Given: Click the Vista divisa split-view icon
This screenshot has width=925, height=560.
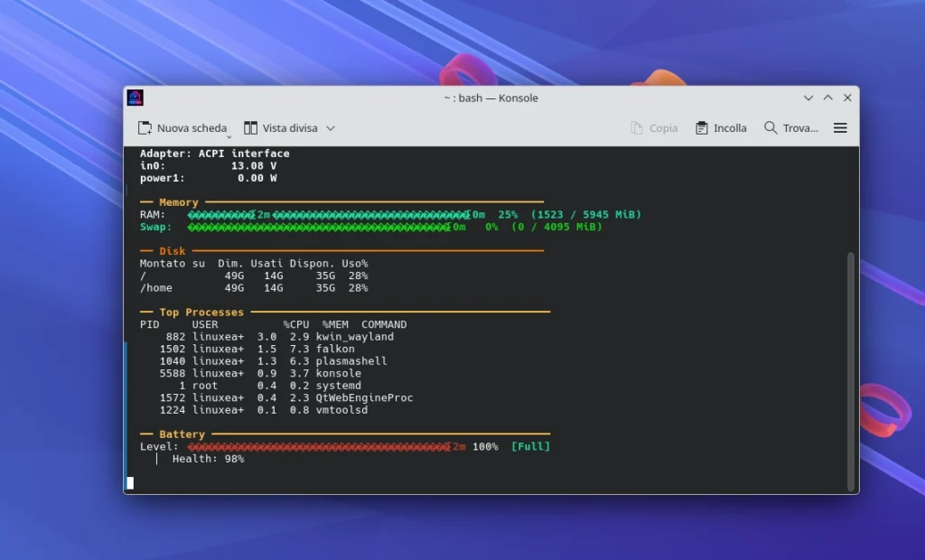Looking at the screenshot, I should (248, 127).
